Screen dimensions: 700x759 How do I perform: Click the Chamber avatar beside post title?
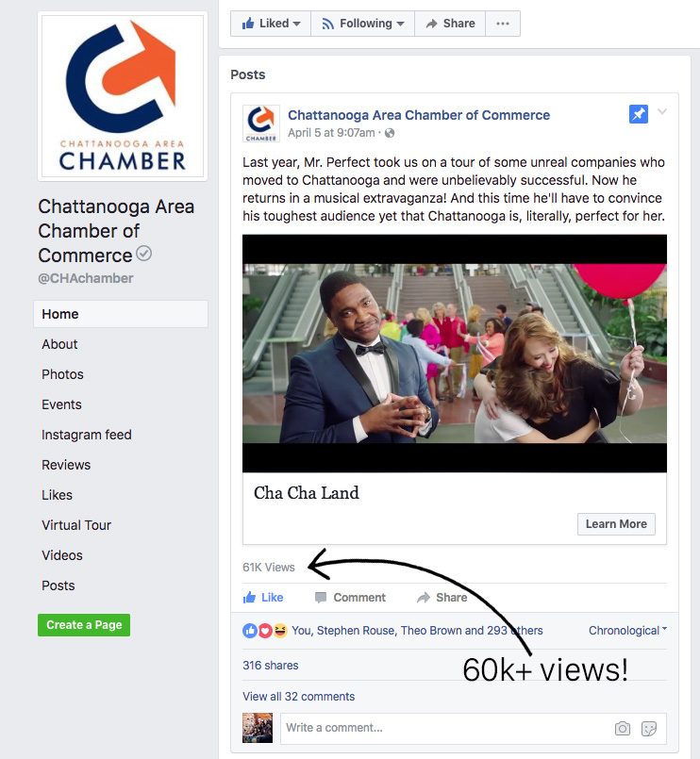261,124
